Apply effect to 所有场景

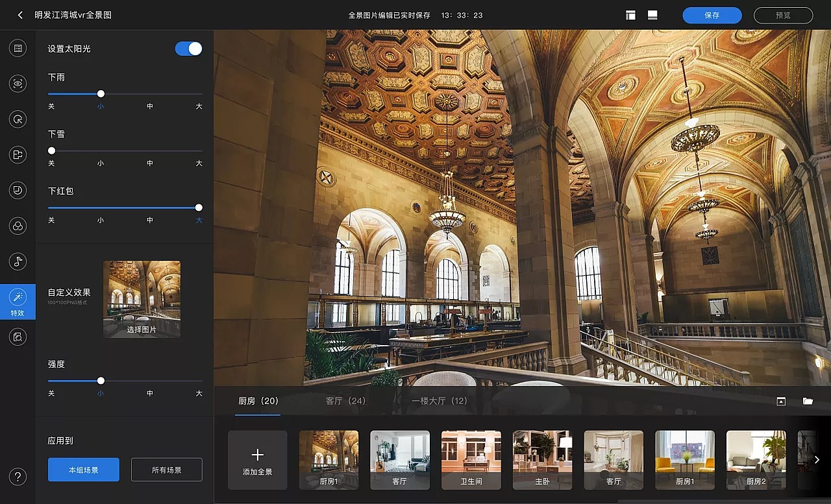(x=167, y=470)
